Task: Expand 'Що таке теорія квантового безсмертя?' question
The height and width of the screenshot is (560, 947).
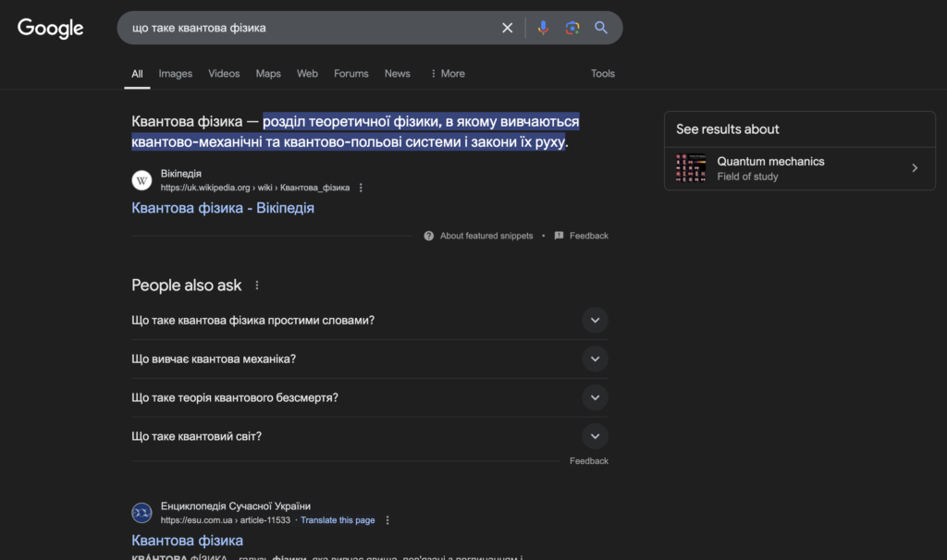Action: [595, 397]
